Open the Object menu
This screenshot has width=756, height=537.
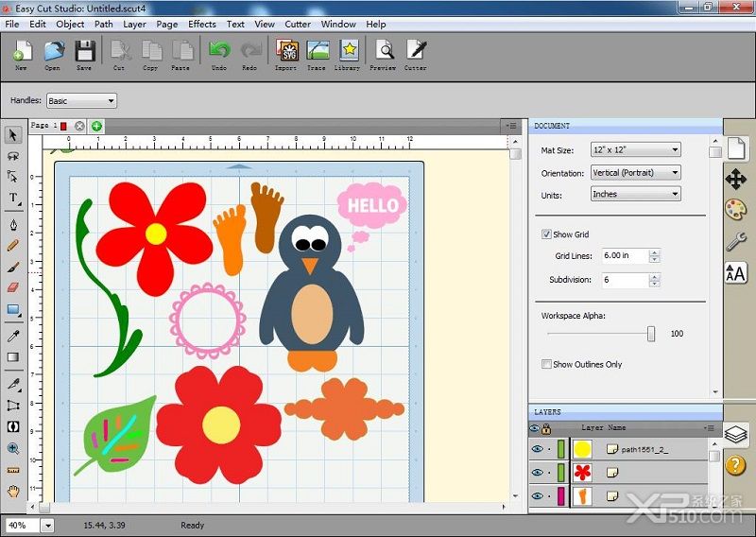tap(70, 25)
